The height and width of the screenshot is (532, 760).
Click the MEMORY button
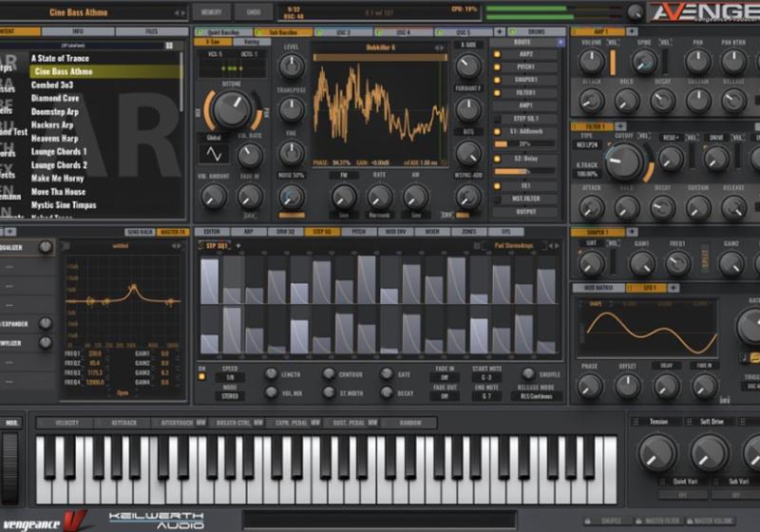tap(211, 11)
